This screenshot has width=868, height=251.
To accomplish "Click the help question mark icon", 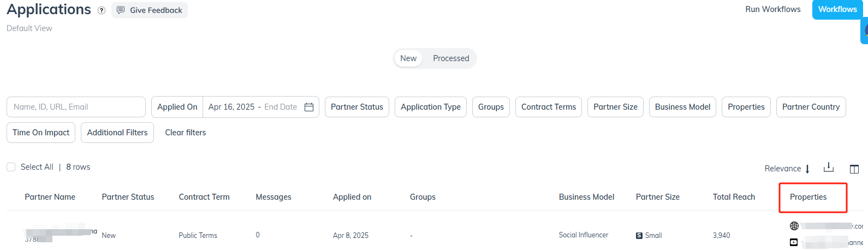I will click(x=102, y=10).
